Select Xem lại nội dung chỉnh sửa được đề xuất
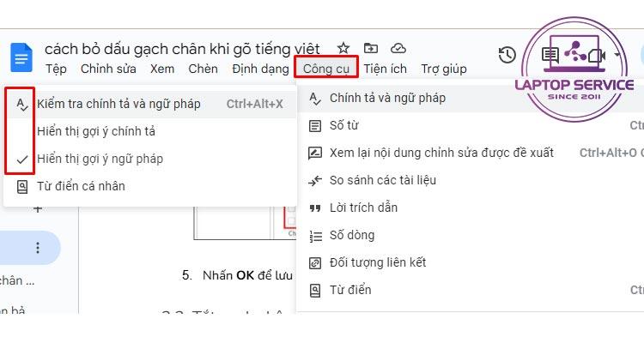This screenshot has width=644, height=343. [441, 153]
